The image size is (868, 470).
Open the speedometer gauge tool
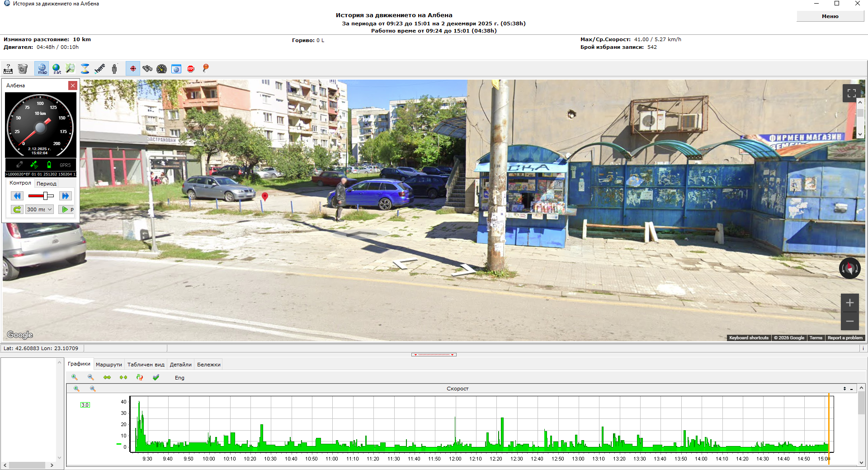161,69
